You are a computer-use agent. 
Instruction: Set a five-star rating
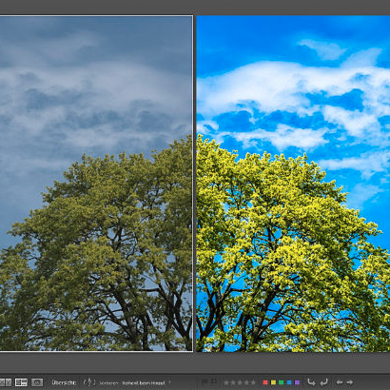pyautogui.click(x=253, y=383)
